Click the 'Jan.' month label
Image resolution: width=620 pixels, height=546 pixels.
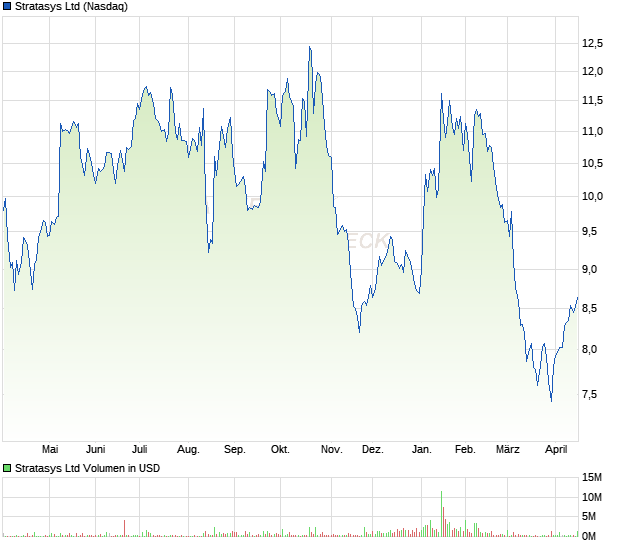click(422, 449)
